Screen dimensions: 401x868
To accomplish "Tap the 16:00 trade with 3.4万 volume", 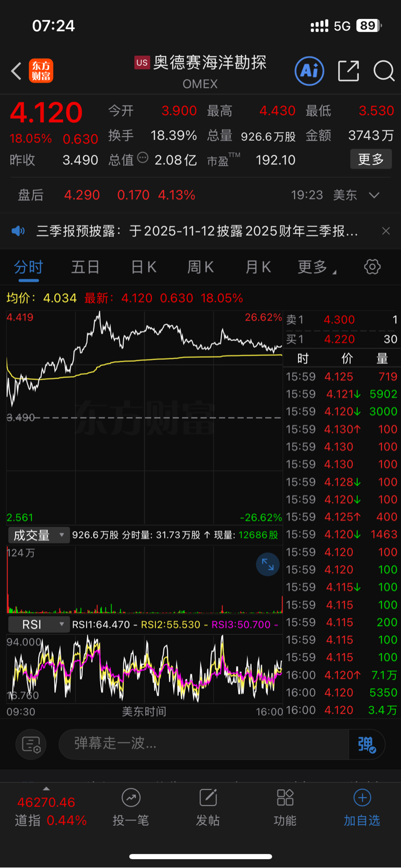I will pyautogui.click(x=342, y=710).
